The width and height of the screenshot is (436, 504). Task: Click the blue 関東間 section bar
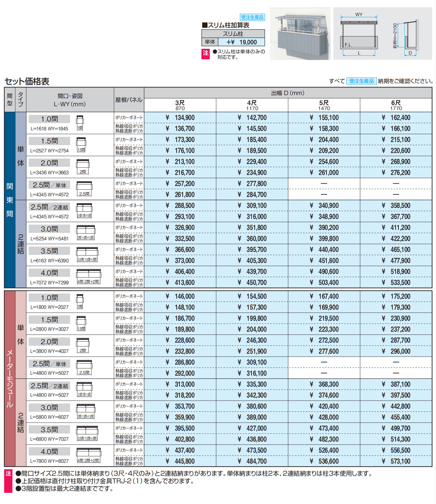click(10, 200)
